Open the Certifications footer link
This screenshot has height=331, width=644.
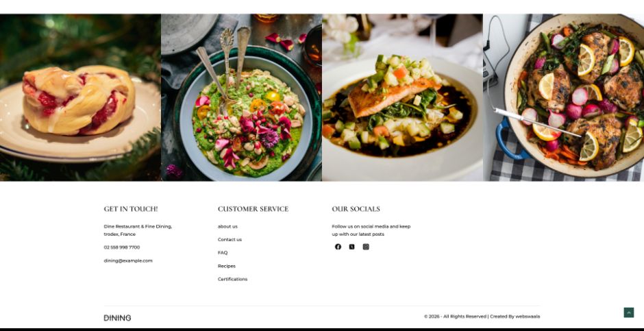pos(232,279)
